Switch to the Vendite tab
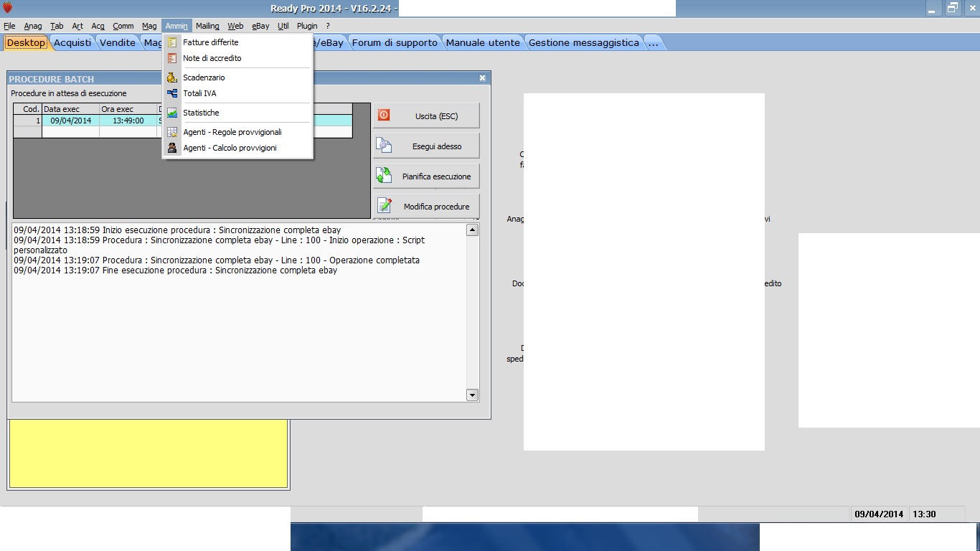This screenshot has width=980, height=551. coord(118,42)
